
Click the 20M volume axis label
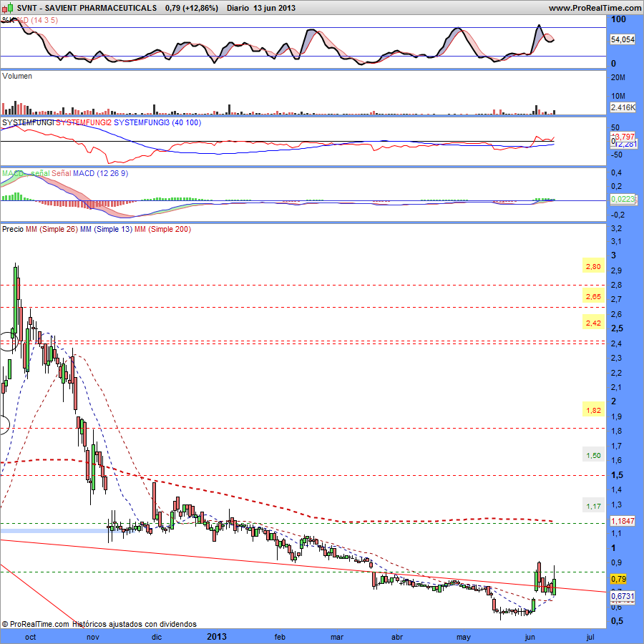pyautogui.click(x=618, y=77)
